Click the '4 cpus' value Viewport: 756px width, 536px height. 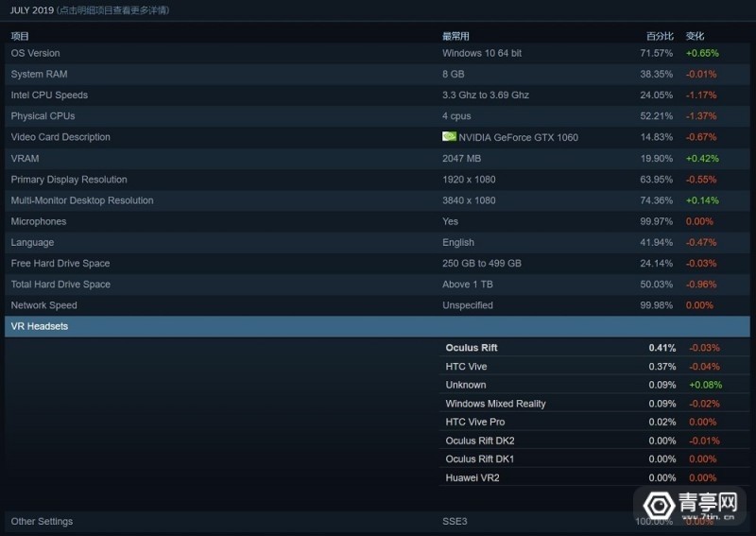pyautogui.click(x=456, y=116)
